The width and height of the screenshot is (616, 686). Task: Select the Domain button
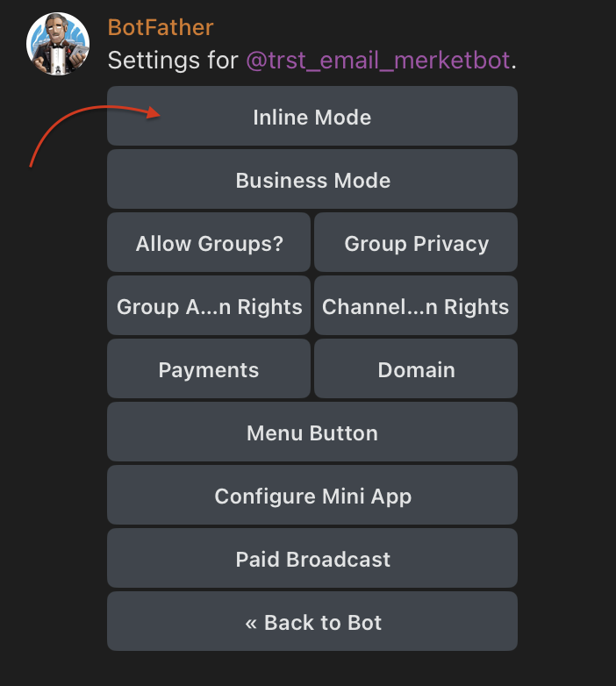416,369
